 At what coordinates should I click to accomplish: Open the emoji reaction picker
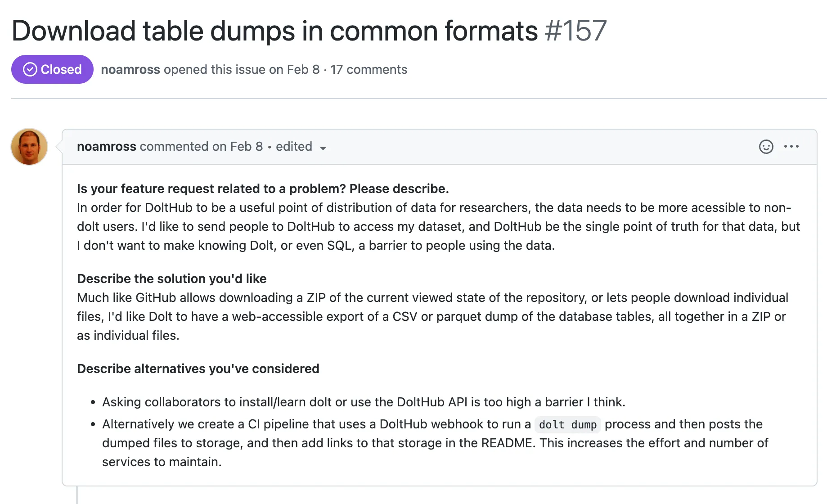[766, 147]
